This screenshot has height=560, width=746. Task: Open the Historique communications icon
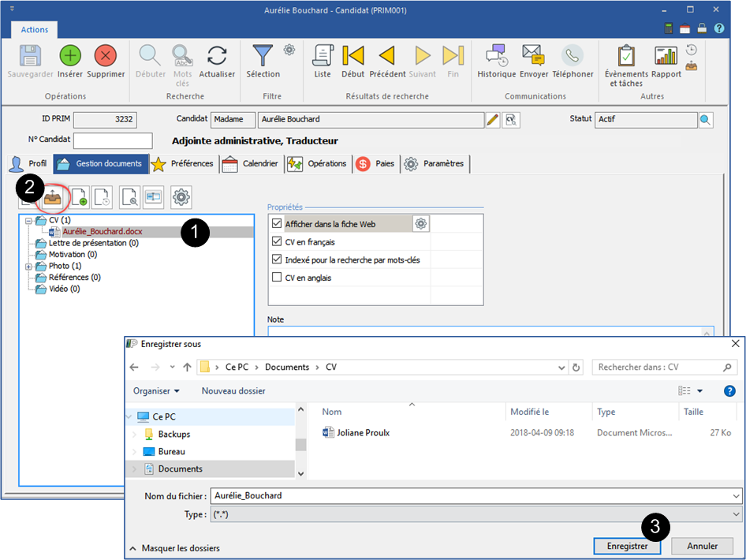pyautogui.click(x=497, y=56)
